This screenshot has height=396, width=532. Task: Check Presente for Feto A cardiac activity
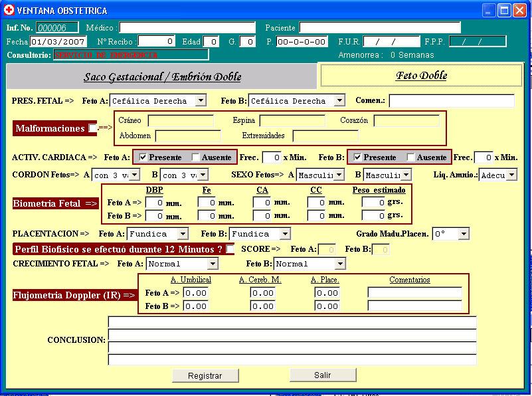point(143,157)
